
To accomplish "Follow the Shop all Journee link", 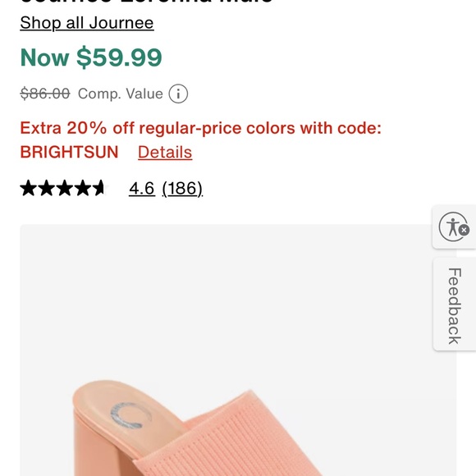I will click(87, 23).
